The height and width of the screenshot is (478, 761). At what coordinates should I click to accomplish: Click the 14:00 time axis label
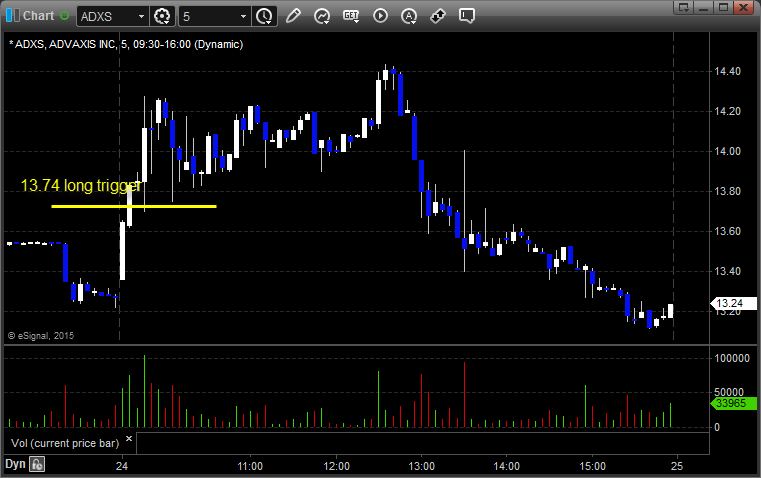[507, 466]
